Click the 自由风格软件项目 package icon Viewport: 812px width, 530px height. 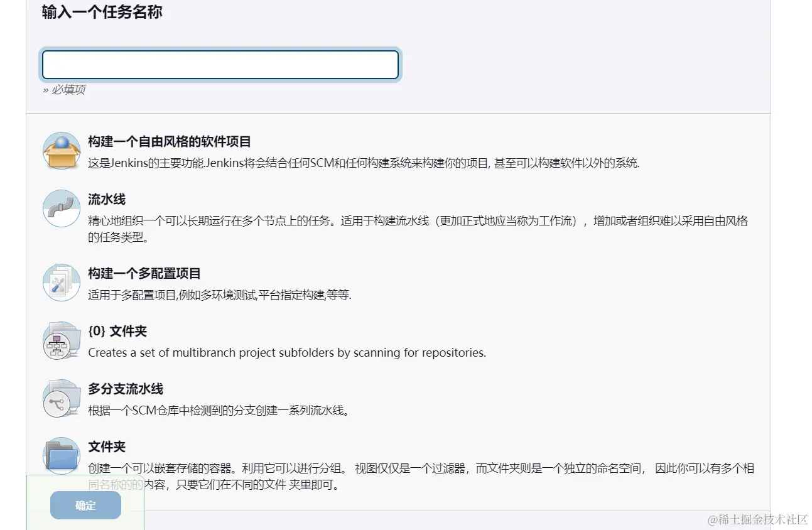[x=61, y=151]
